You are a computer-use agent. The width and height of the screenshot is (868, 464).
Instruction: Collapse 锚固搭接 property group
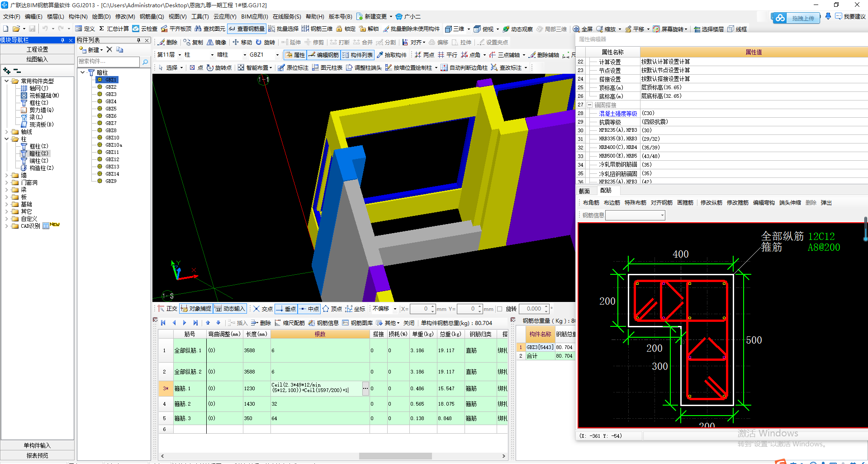click(589, 105)
